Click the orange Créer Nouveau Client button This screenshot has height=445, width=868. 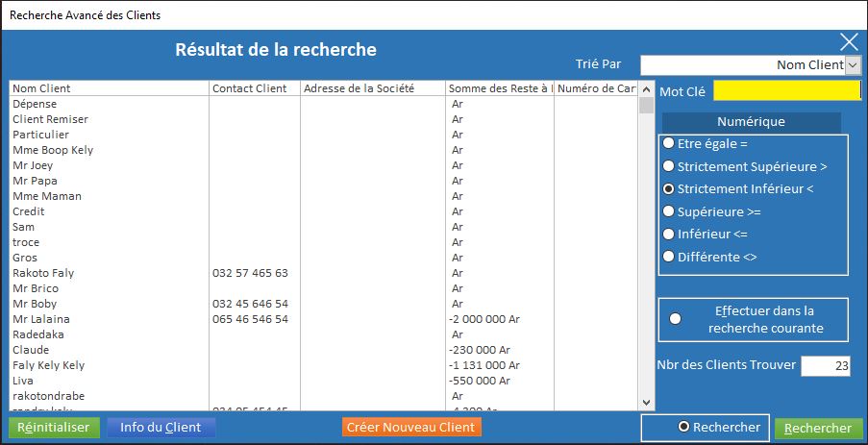pyautogui.click(x=411, y=427)
